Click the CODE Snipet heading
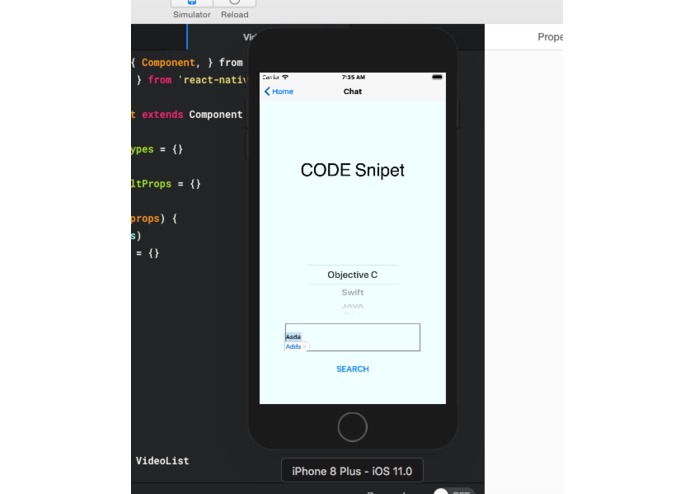Image resolution: width=695 pixels, height=494 pixels. (352, 170)
